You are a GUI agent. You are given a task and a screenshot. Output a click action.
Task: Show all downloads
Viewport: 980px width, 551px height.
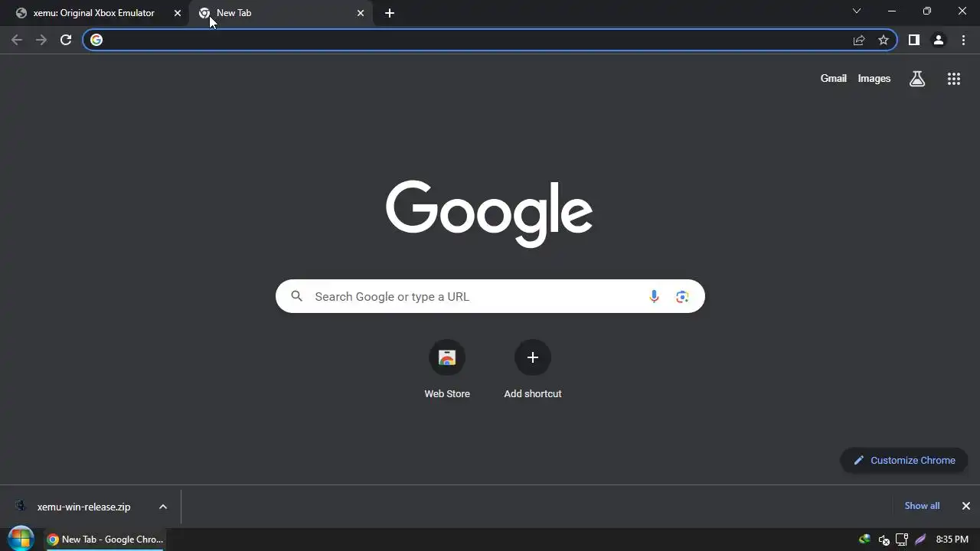[x=922, y=506]
